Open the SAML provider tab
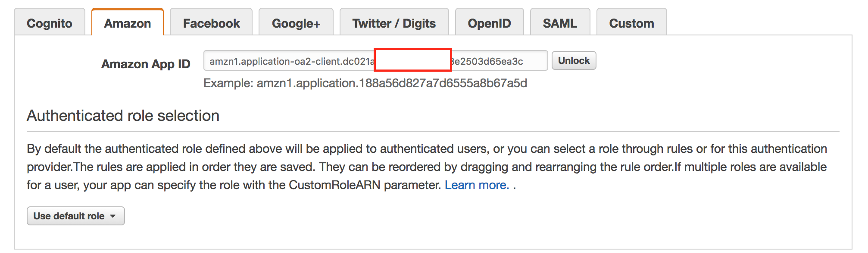Screen dimensions: 868x253 (x=560, y=22)
